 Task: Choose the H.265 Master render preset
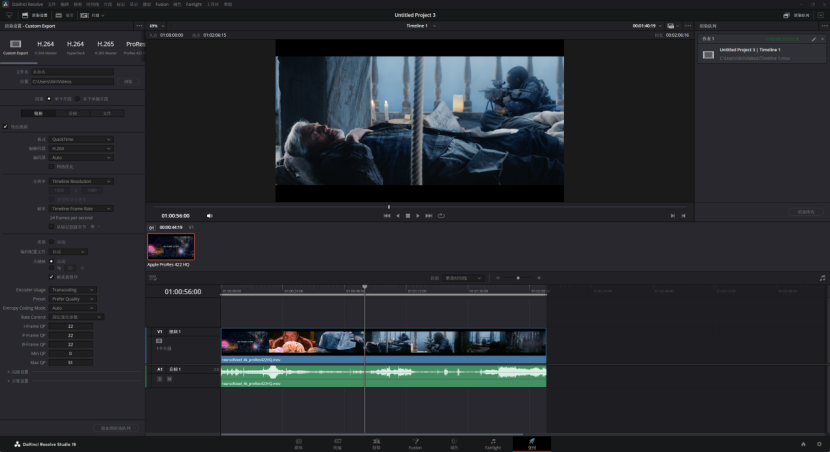click(x=105, y=45)
